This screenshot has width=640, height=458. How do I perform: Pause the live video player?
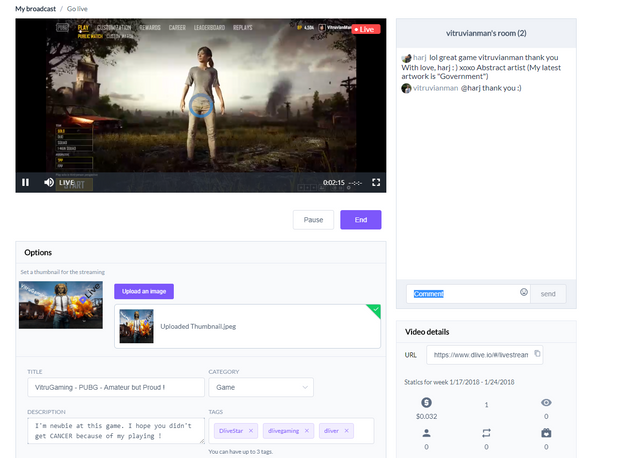25,182
